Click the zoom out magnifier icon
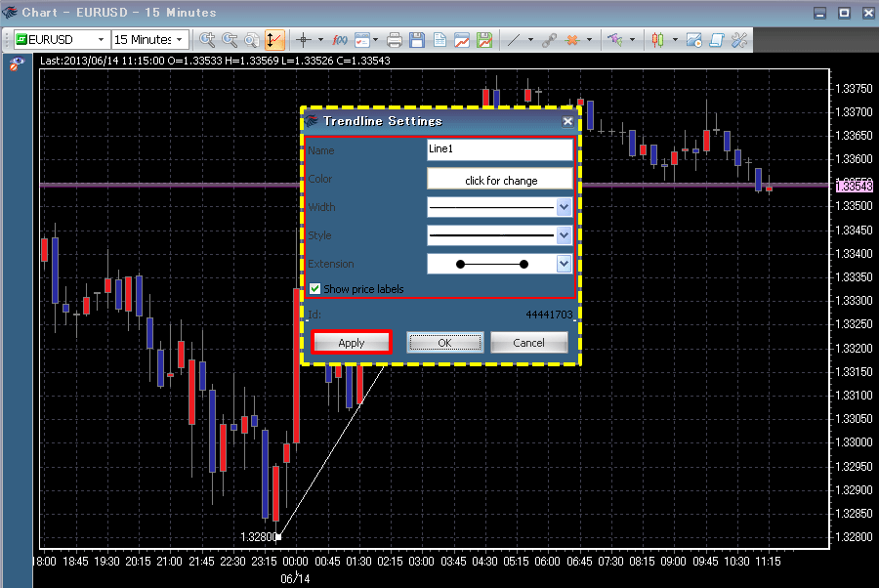879x588 pixels. tap(230, 40)
